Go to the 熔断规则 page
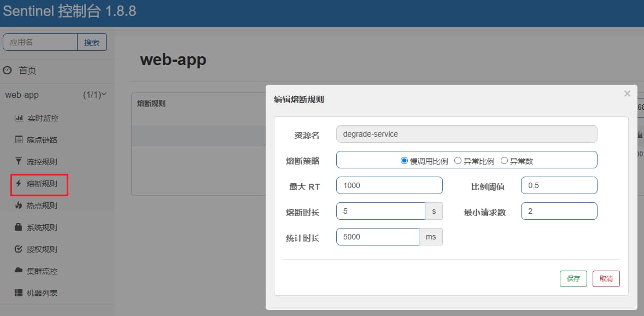 coord(42,184)
